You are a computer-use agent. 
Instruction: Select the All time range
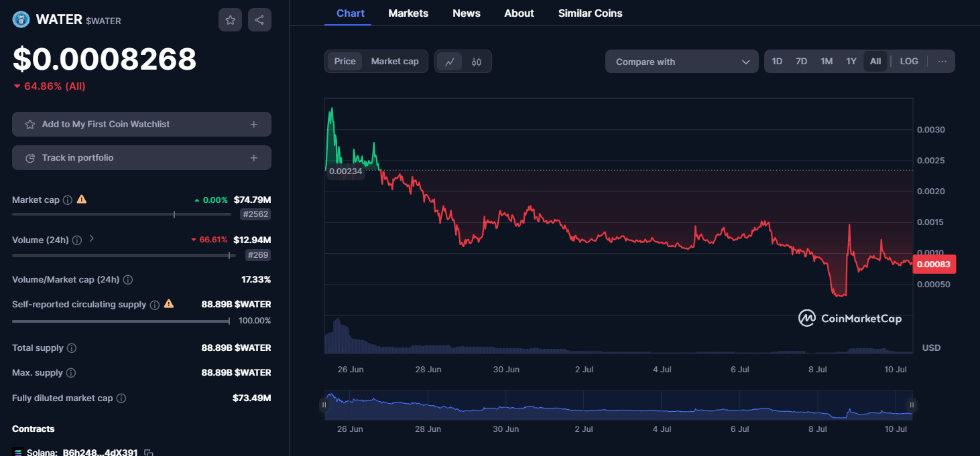coord(875,62)
